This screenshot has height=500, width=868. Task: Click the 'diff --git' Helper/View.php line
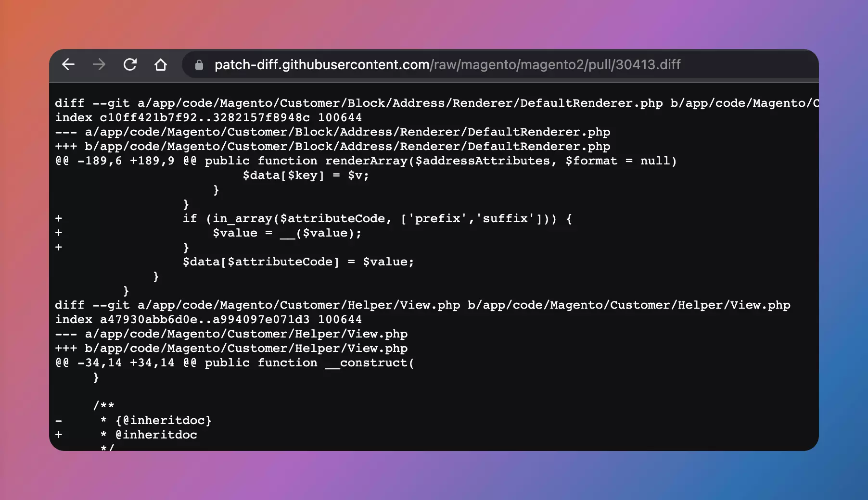(422, 305)
